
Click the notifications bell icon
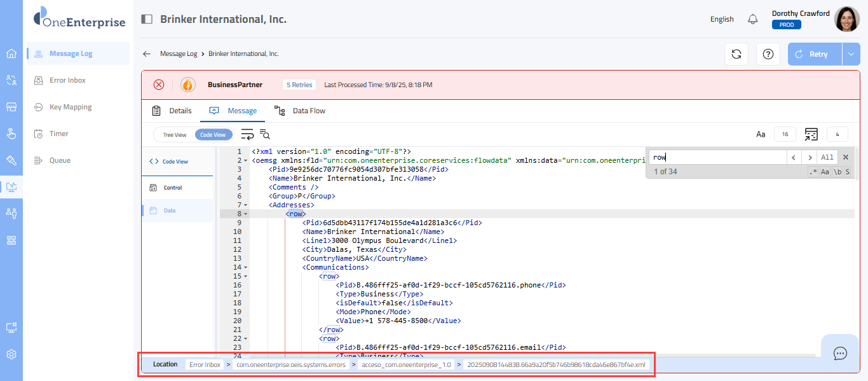[753, 19]
